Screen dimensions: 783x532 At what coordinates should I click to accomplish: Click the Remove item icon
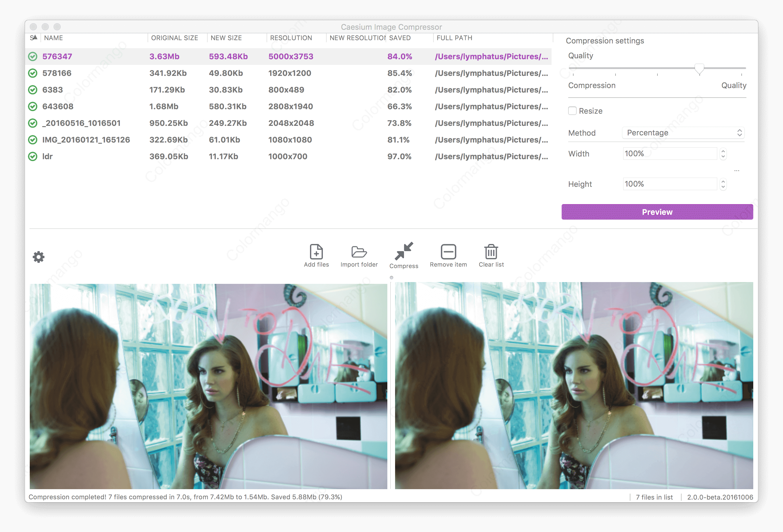(x=448, y=252)
